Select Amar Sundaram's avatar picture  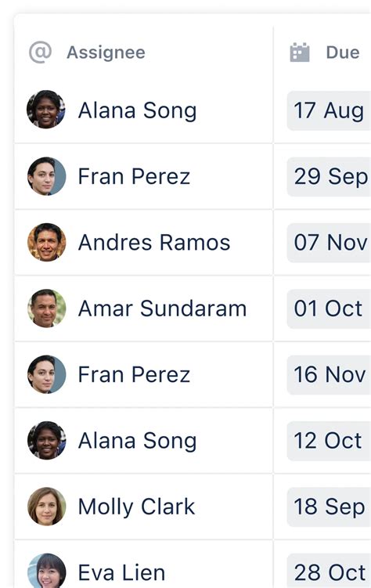tap(47, 308)
